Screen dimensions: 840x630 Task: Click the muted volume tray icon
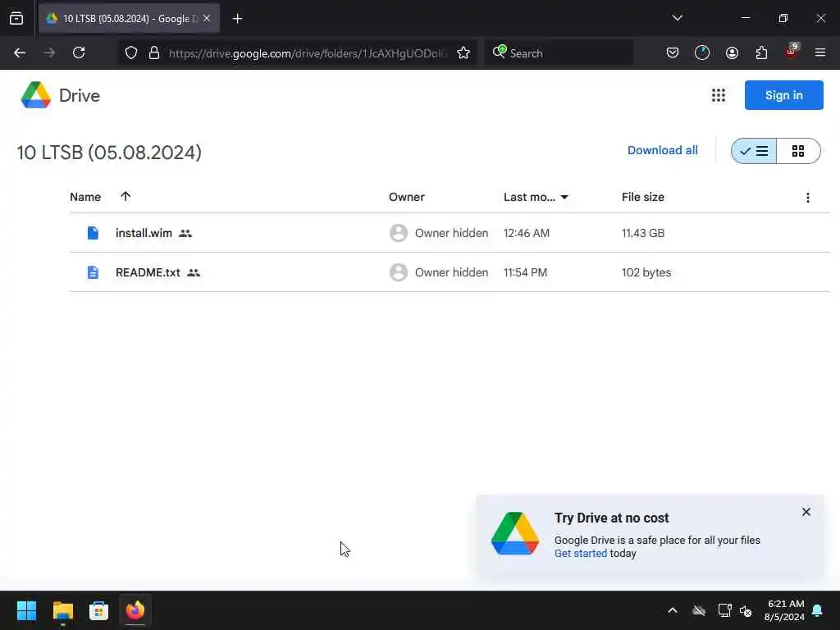745,610
